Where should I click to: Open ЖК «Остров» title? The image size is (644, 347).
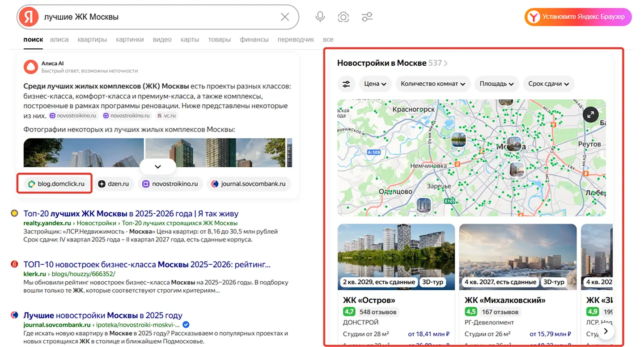[369, 300]
